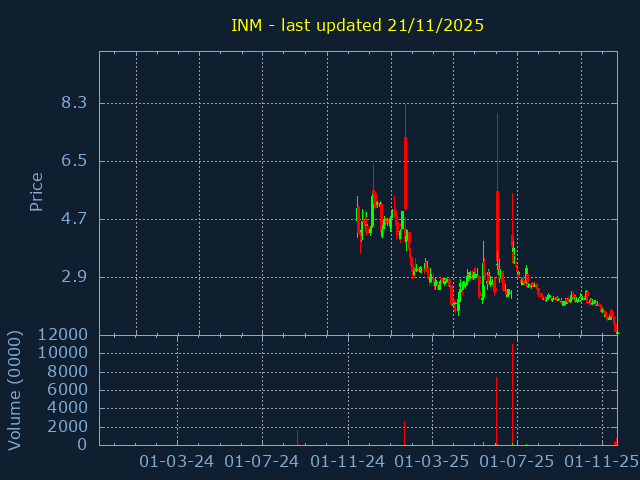Screen dimensions: 640x480
Task: Click the Volume (0000) axis label
Action: pyautogui.click(x=15, y=390)
